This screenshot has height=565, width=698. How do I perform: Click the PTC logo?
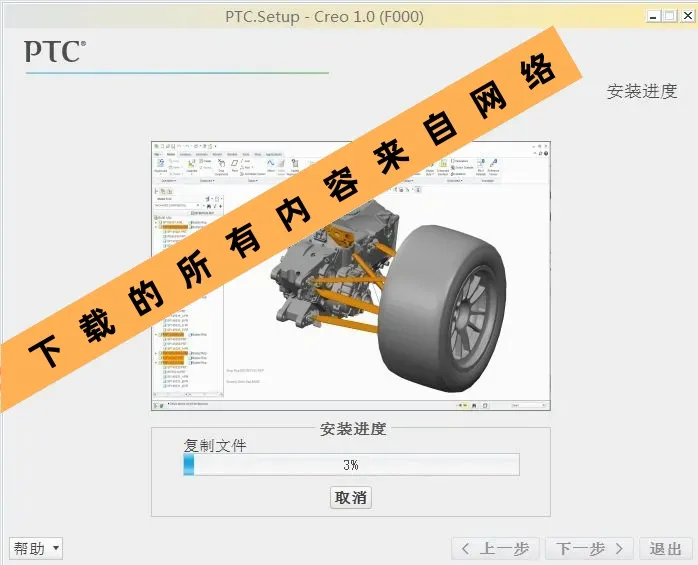point(55,52)
